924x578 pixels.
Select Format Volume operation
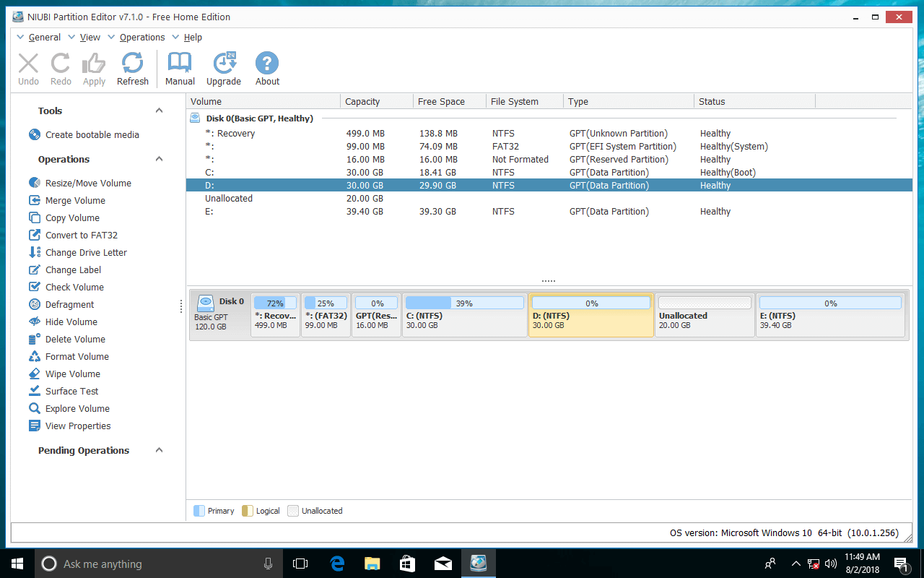click(69, 356)
